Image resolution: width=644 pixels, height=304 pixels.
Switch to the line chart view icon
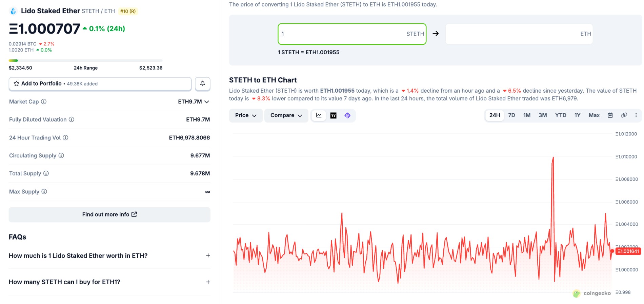pyautogui.click(x=319, y=115)
